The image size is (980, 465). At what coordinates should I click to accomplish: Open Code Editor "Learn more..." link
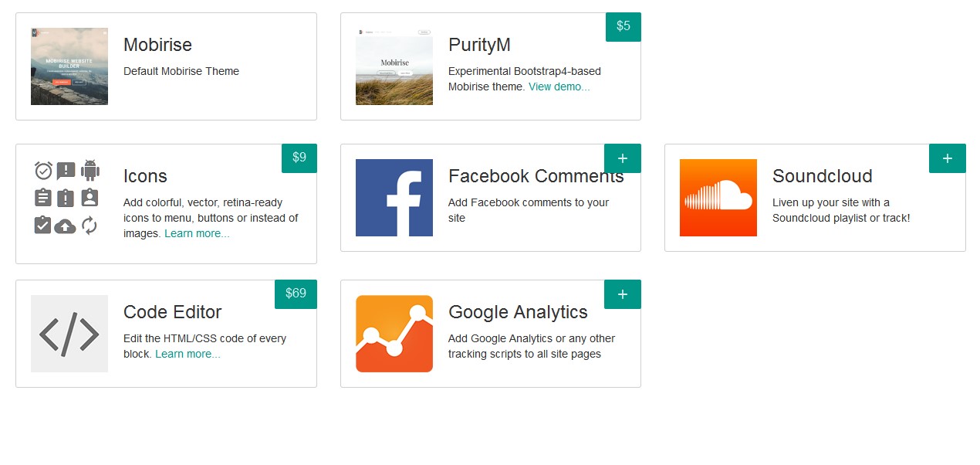tap(188, 354)
